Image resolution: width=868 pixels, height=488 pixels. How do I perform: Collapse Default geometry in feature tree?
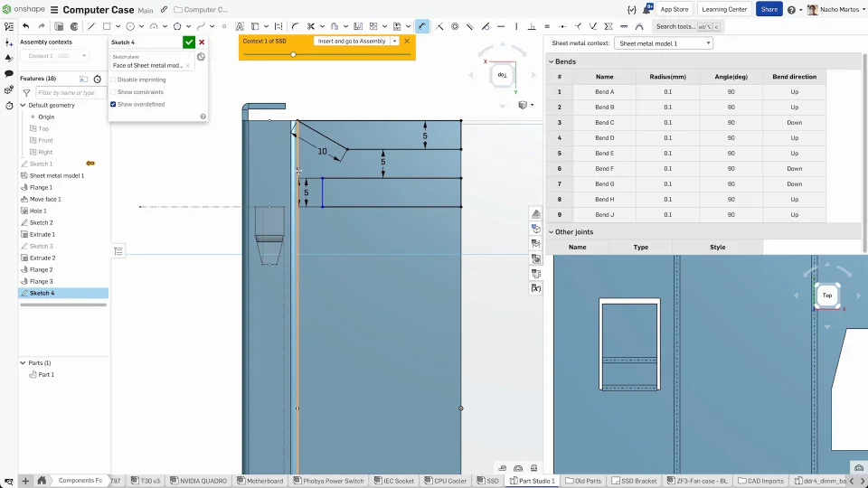point(24,105)
